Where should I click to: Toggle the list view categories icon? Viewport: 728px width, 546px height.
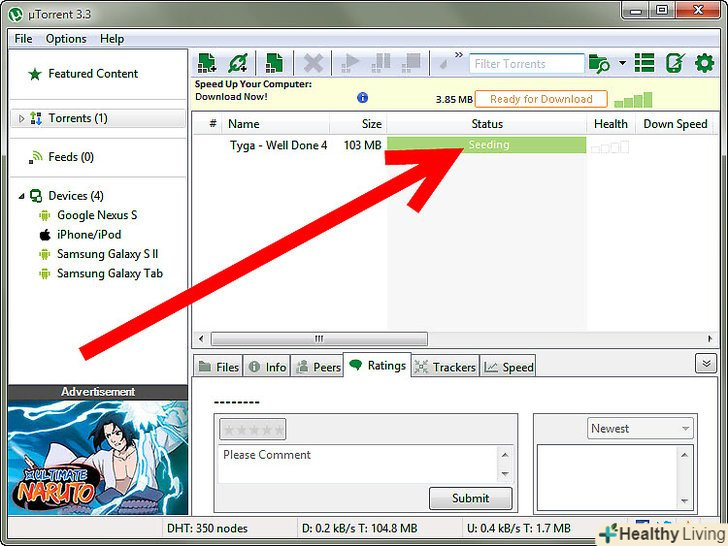(x=644, y=63)
